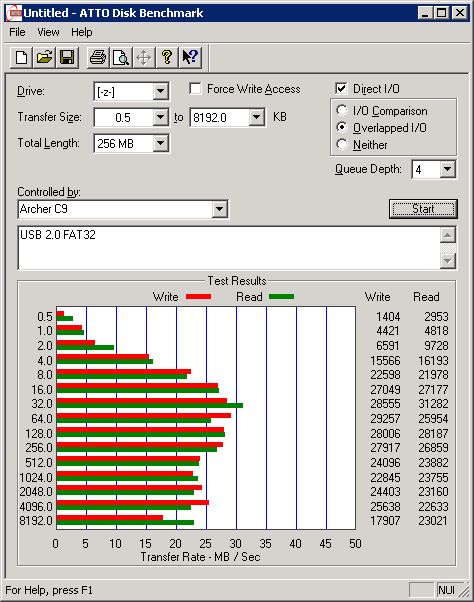Save results with the floppy disk icon
This screenshot has width=474, height=602.
tap(67, 58)
